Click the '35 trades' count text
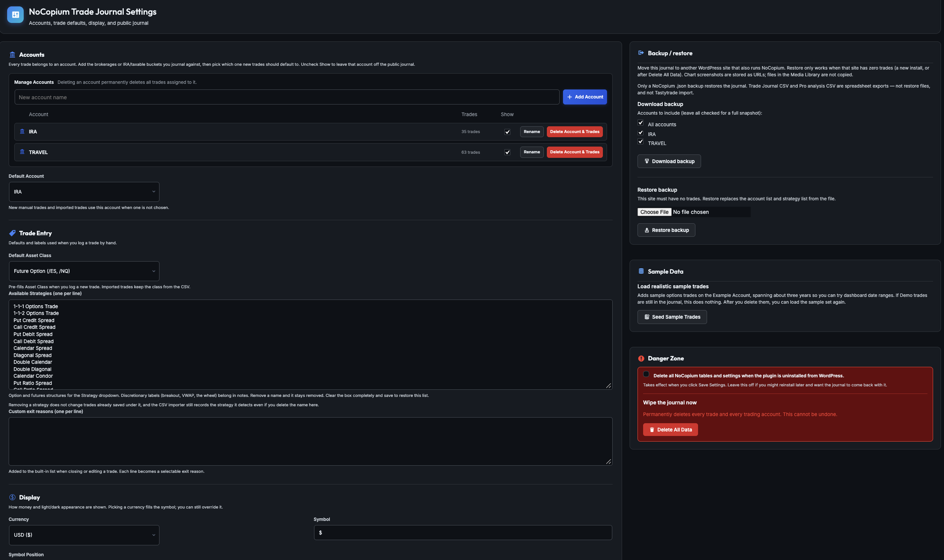Screen dimensions: 944x560 pos(470,132)
